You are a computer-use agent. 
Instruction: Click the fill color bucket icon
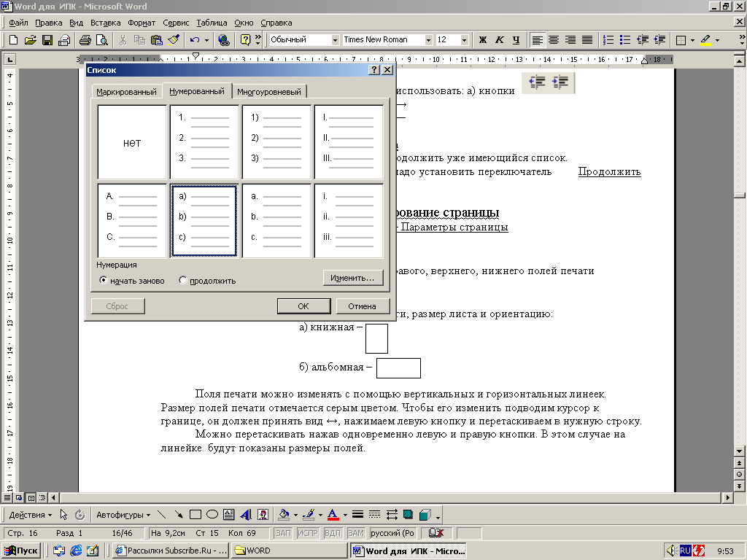coord(284,515)
